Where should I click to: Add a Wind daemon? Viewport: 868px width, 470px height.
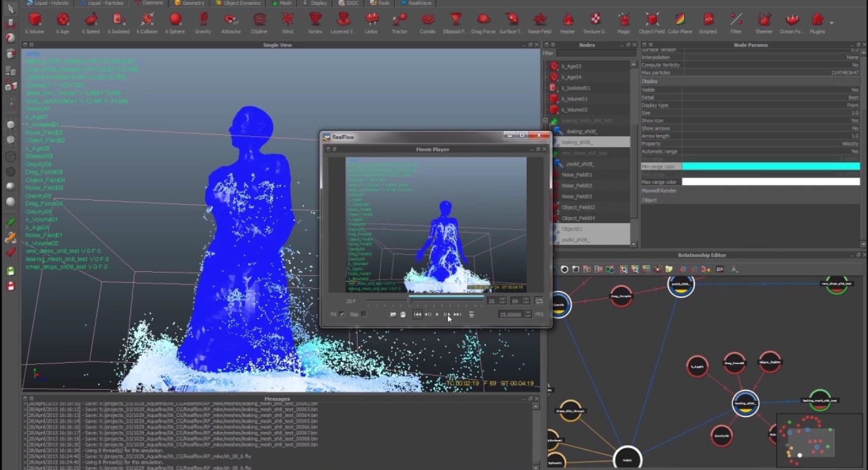[288, 23]
